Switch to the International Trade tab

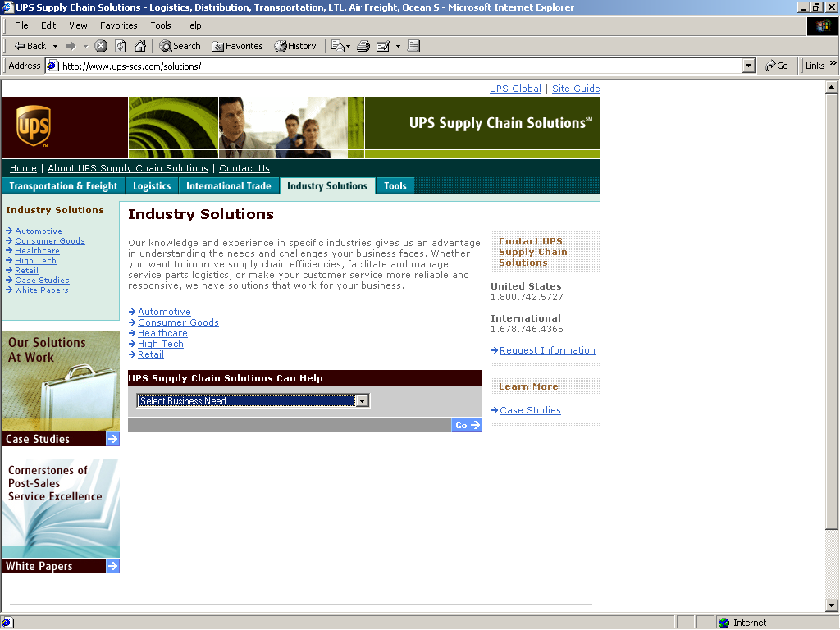[x=229, y=186]
